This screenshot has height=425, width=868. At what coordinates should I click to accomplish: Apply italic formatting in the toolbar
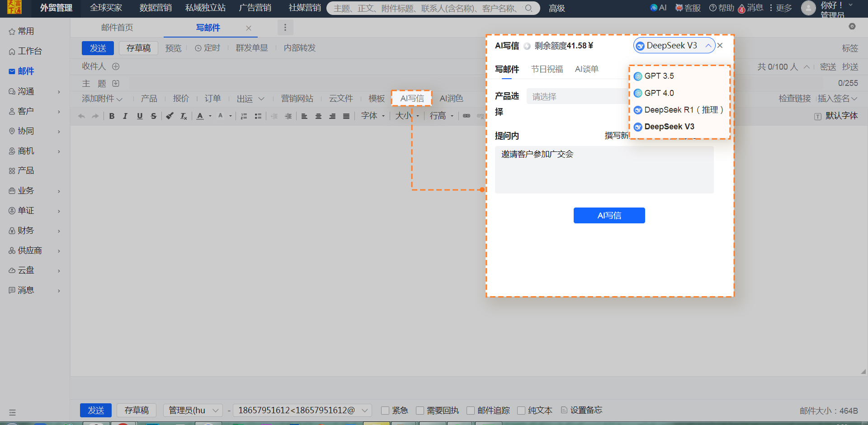click(125, 116)
